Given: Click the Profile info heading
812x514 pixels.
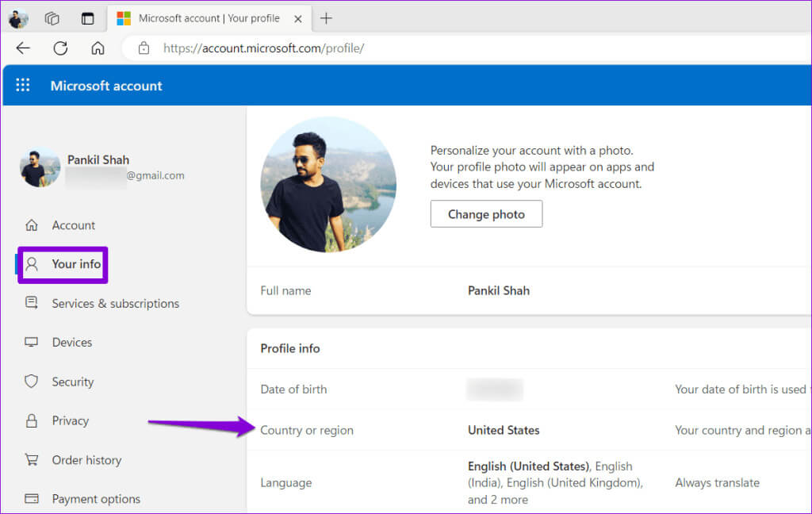Looking at the screenshot, I should coord(290,349).
